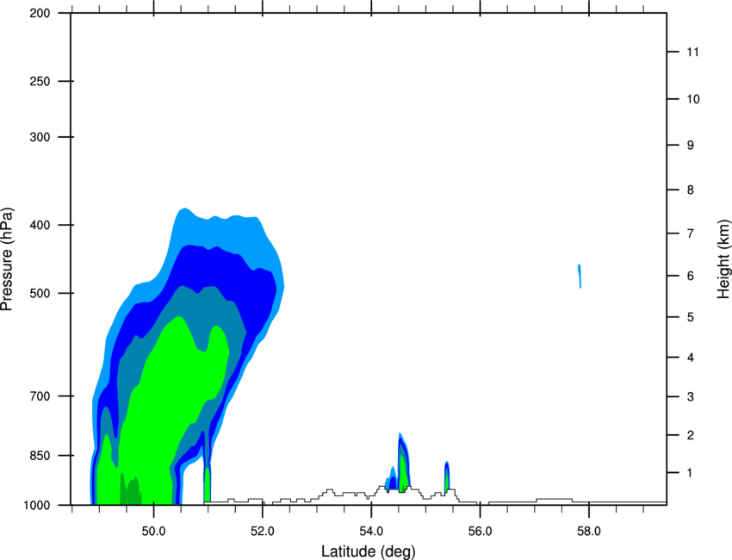Image resolution: width=732 pixels, height=560 pixels.
Task: Click the 52.0 latitude tick label
Action: tap(263, 532)
